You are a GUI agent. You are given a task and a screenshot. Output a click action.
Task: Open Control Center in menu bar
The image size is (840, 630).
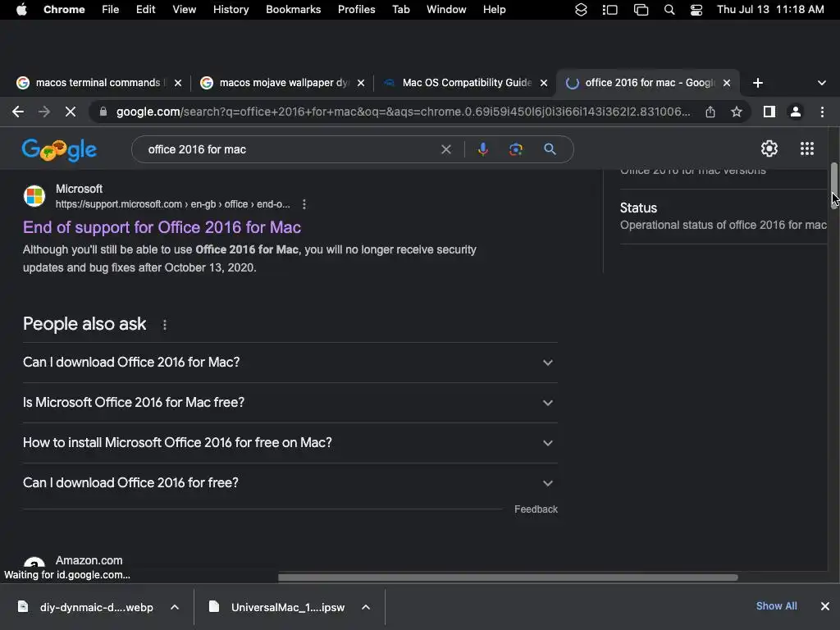696,10
